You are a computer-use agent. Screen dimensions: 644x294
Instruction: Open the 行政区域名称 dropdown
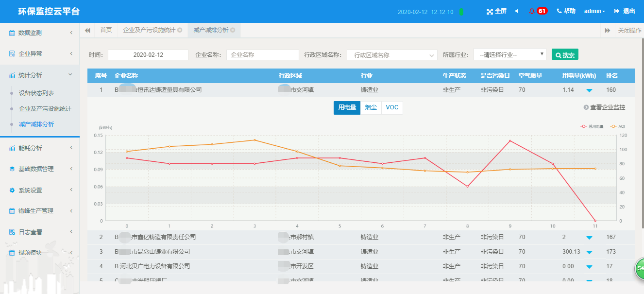[392, 55]
